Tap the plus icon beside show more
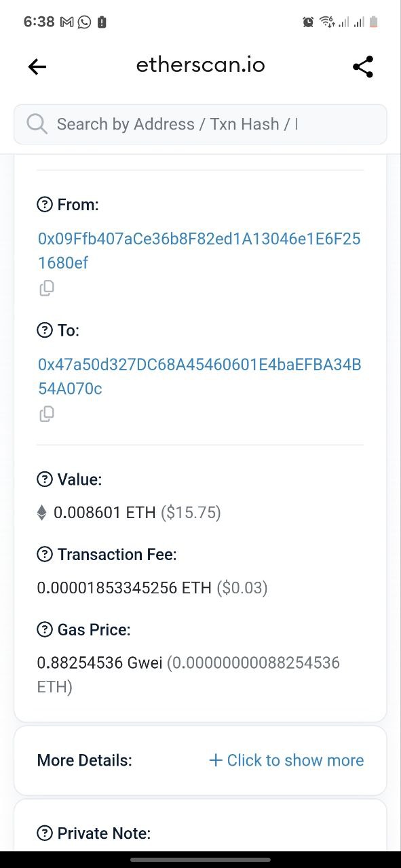This screenshot has height=868, width=401. (216, 760)
